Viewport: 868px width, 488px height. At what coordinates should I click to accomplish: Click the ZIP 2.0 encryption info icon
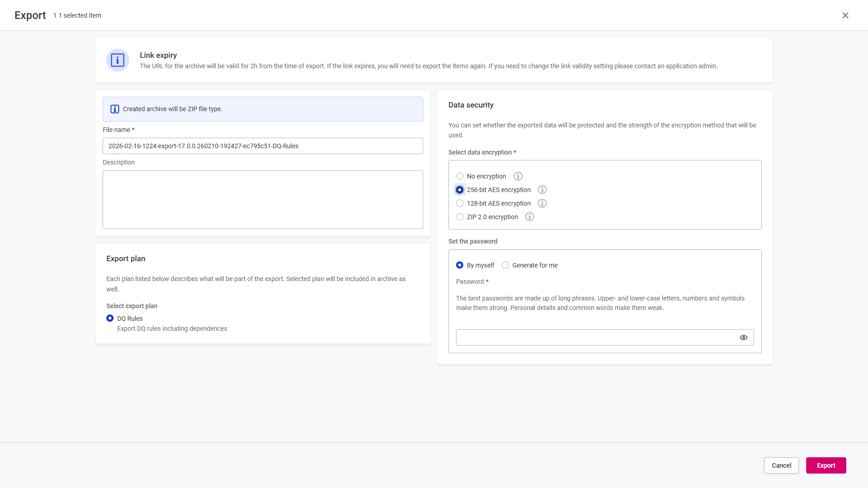pyautogui.click(x=529, y=217)
